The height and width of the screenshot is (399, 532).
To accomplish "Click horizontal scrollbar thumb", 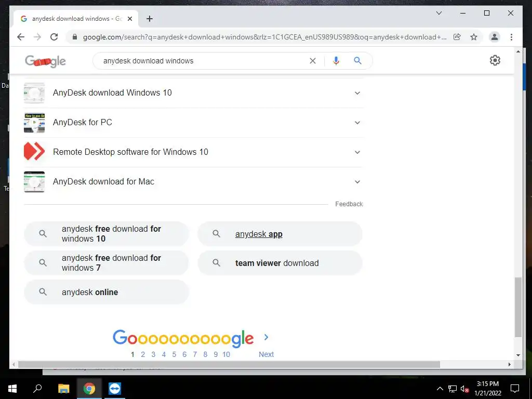I will 229,364.
